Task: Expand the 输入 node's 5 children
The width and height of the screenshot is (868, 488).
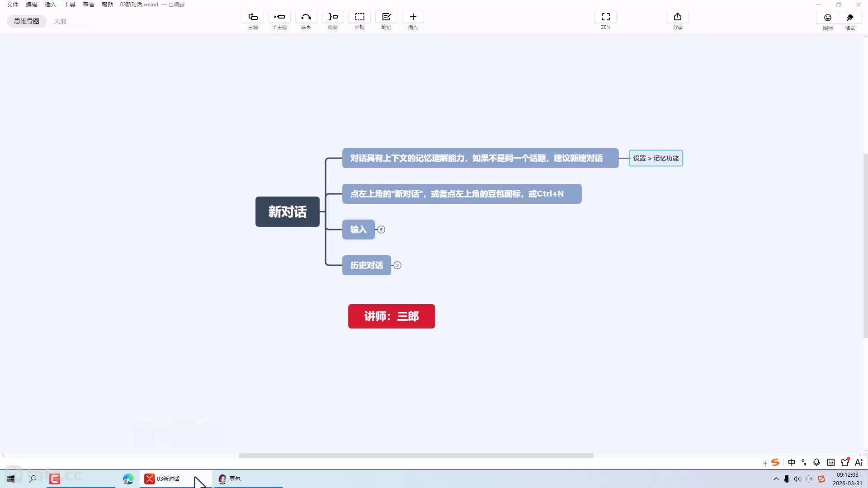Action: (381, 230)
